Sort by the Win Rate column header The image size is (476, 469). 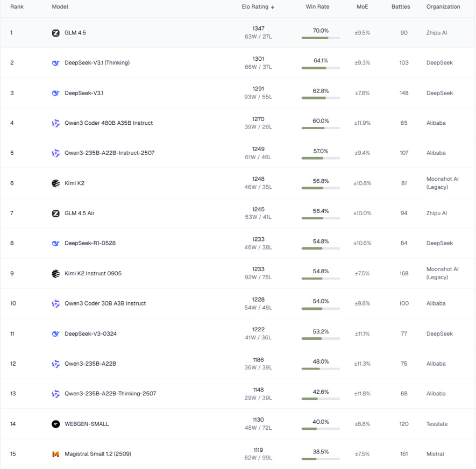317,6
